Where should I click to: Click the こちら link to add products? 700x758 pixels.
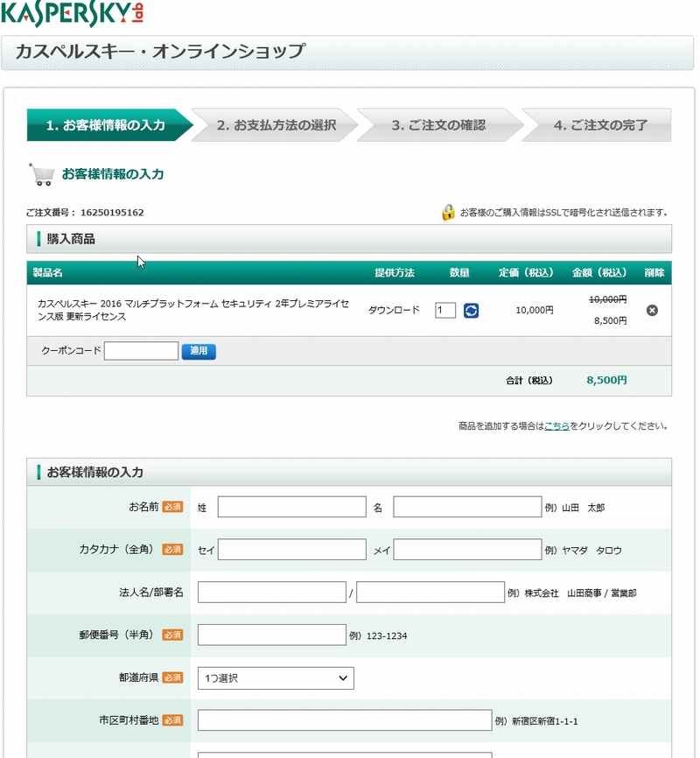(x=556, y=426)
